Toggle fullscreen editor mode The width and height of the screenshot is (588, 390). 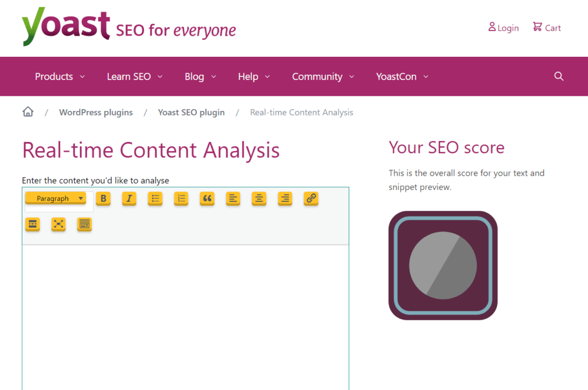pyautogui.click(x=59, y=224)
